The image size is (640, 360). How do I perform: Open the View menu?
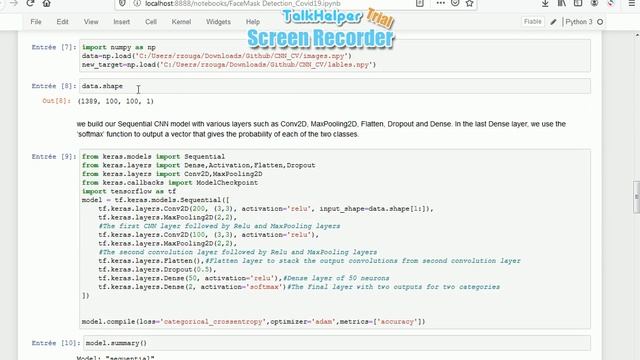tap(91, 22)
